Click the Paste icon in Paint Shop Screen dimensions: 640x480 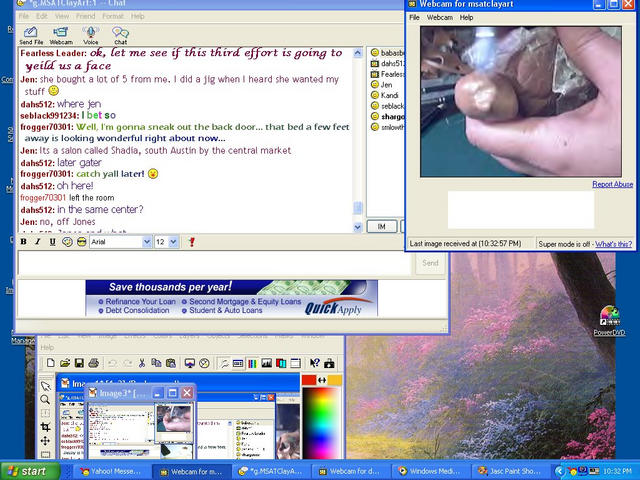[171, 363]
